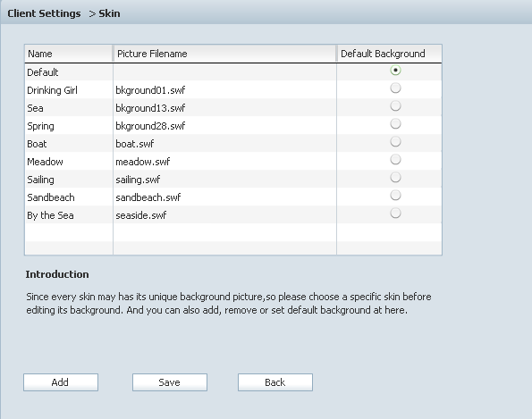Click the Add button
Screen dimensions: 532x419
61,382
